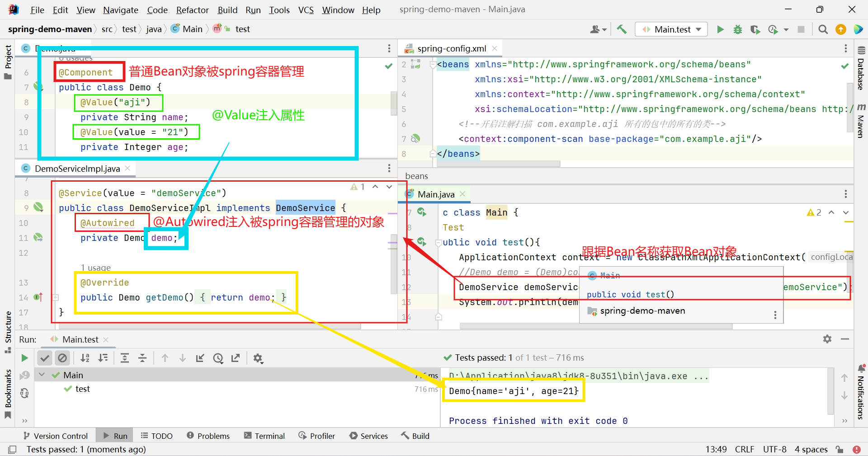Open the File menu
This screenshot has width=868, height=456.
point(37,10)
